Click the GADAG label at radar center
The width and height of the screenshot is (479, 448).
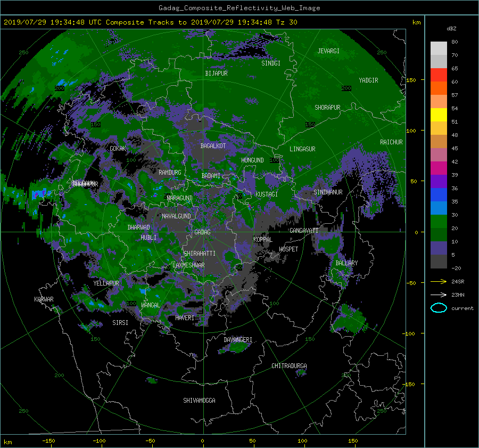[x=203, y=232]
